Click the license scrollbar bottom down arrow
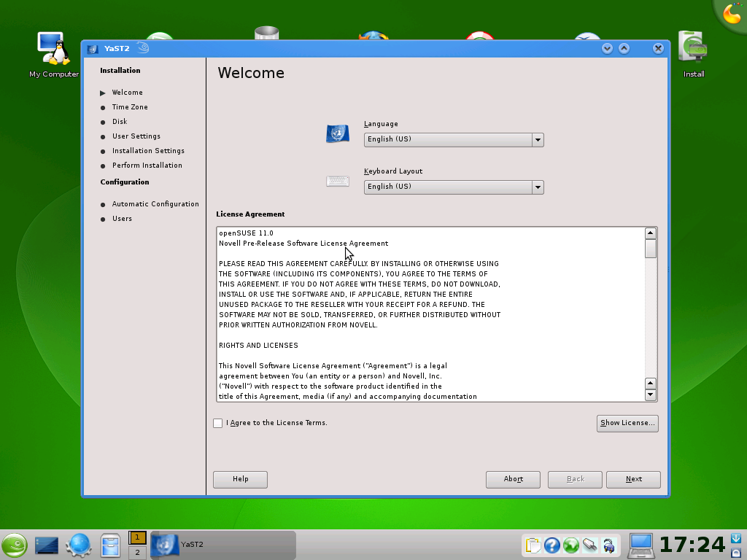Viewport: 747px width, 560px height. pos(650,394)
